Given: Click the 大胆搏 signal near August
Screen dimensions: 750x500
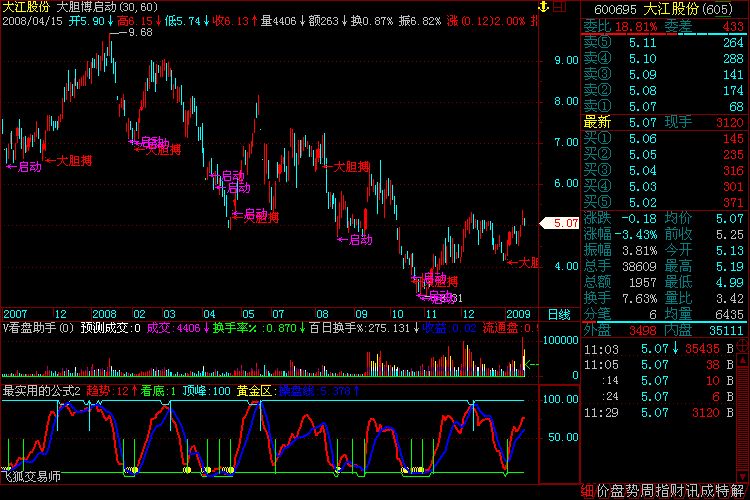Looking at the screenshot, I should point(346,167).
